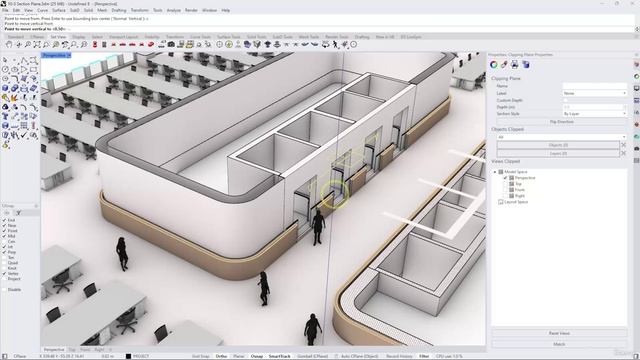
Task: Select the Circle tool in sidebar
Action: coord(5,70)
